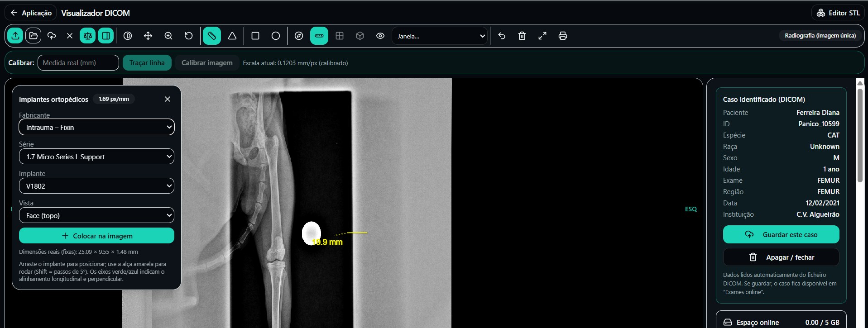Select the rectangle ROI tool
The image size is (868, 328).
click(255, 36)
